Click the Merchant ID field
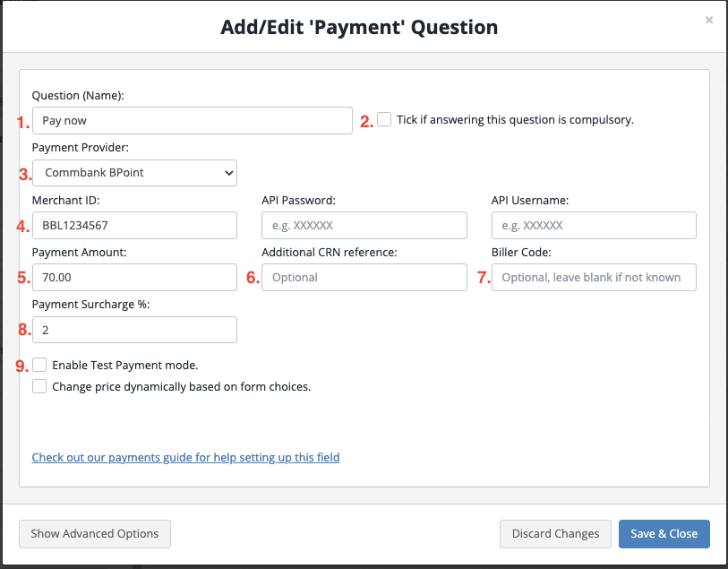 134,225
